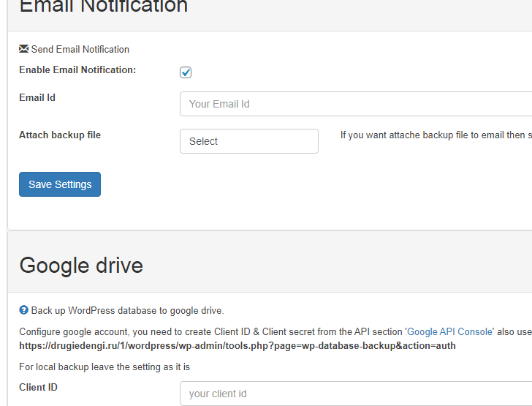
Task: Click the Send Email Notification text
Action: click(x=80, y=50)
